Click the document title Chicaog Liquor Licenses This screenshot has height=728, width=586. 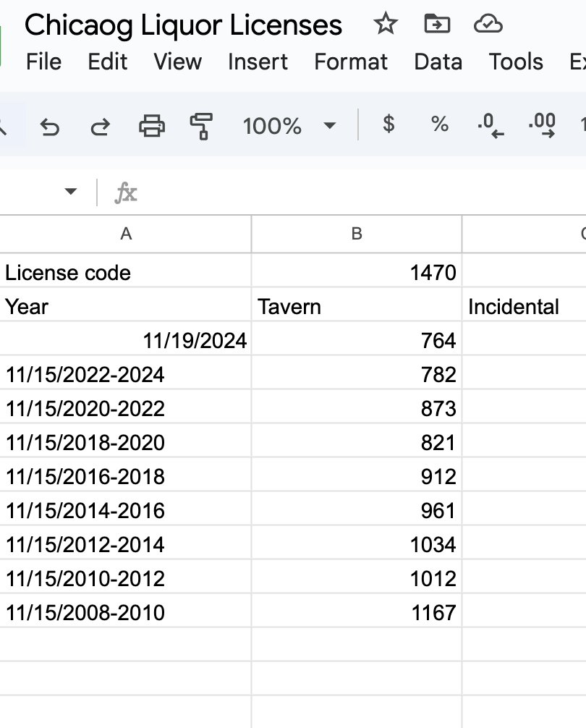tap(183, 25)
